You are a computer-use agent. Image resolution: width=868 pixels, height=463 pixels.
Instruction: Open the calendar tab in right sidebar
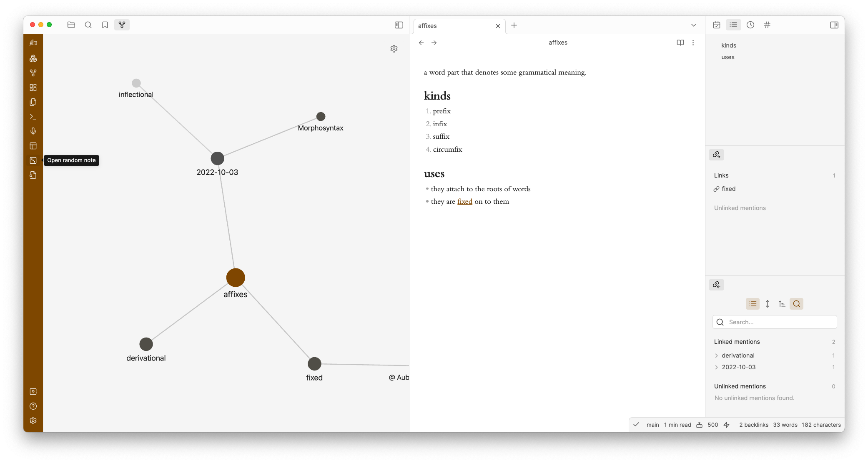point(717,25)
